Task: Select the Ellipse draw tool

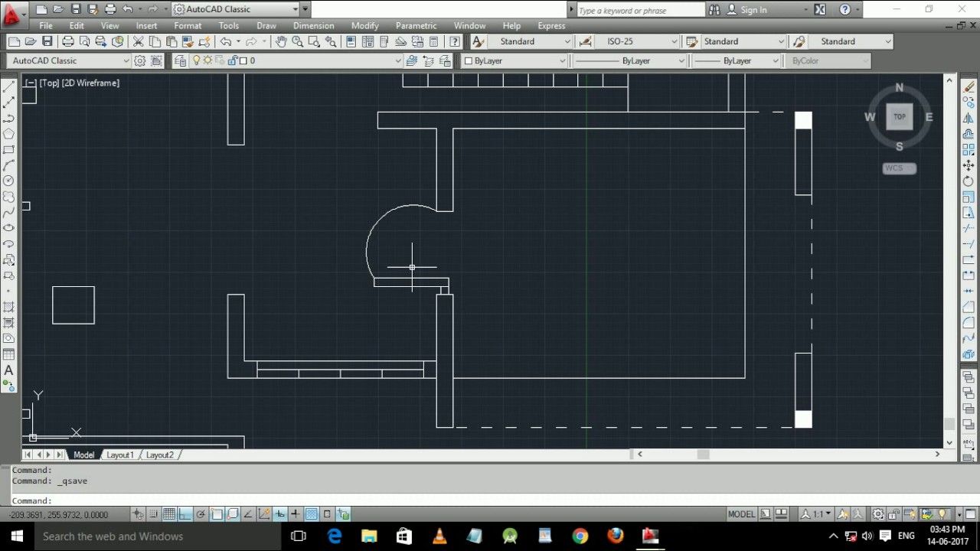Action: (9, 228)
